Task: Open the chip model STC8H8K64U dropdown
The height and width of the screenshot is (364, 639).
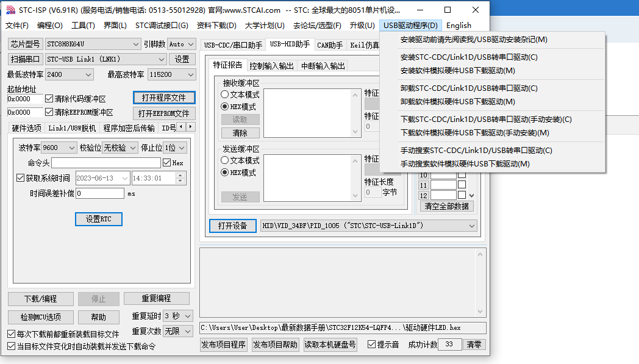Action: [93, 44]
